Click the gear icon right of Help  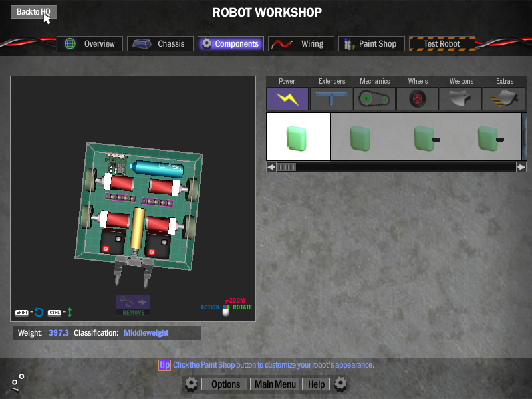[x=341, y=384]
